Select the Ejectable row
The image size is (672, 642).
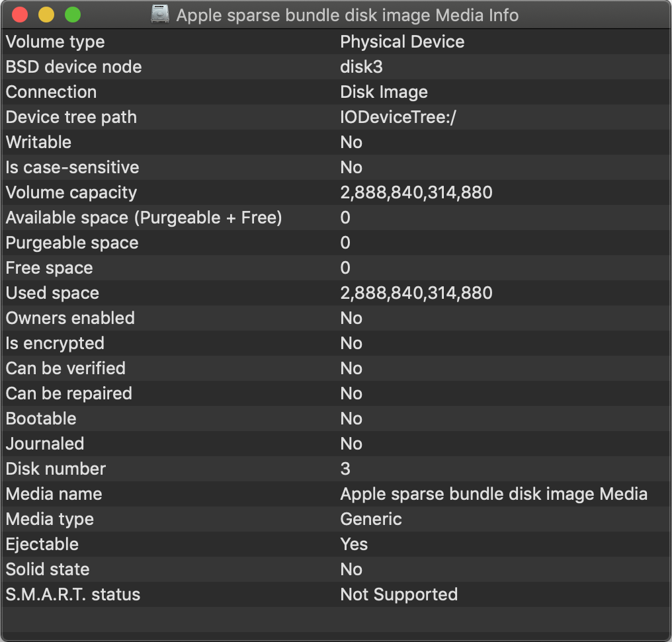pyautogui.click(x=42, y=544)
